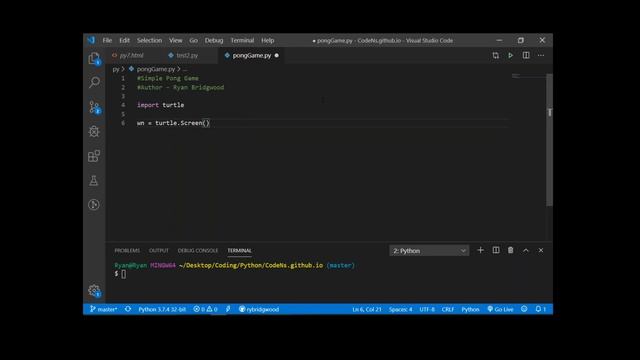
Task: Open the Debug view with the bug icon
Action: point(94,131)
